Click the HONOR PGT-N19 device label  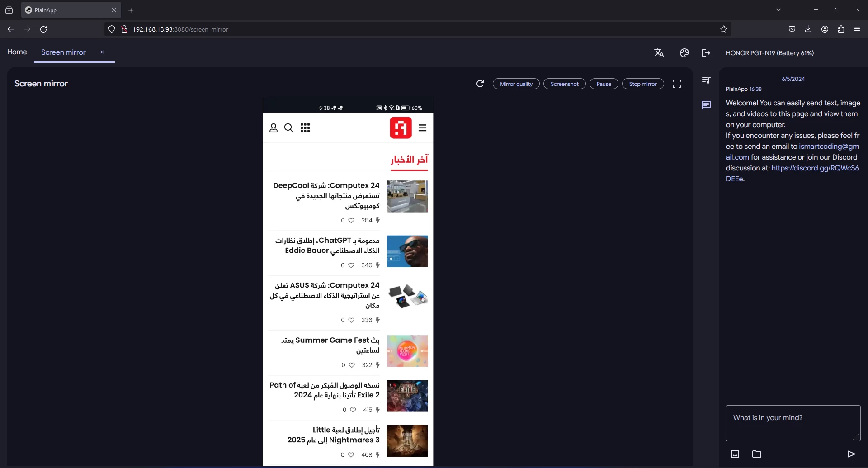(x=769, y=53)
